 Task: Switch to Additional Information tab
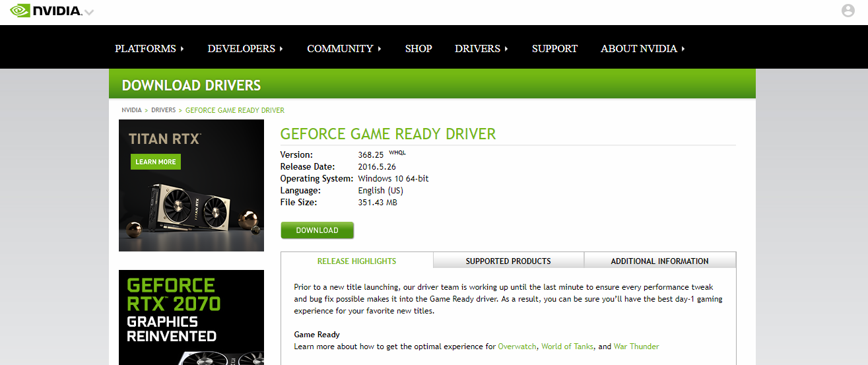[x=660, y=261]
